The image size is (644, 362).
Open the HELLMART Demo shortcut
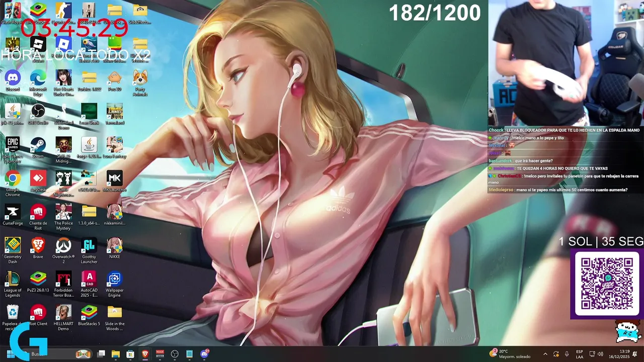click(x=63, y=318)
